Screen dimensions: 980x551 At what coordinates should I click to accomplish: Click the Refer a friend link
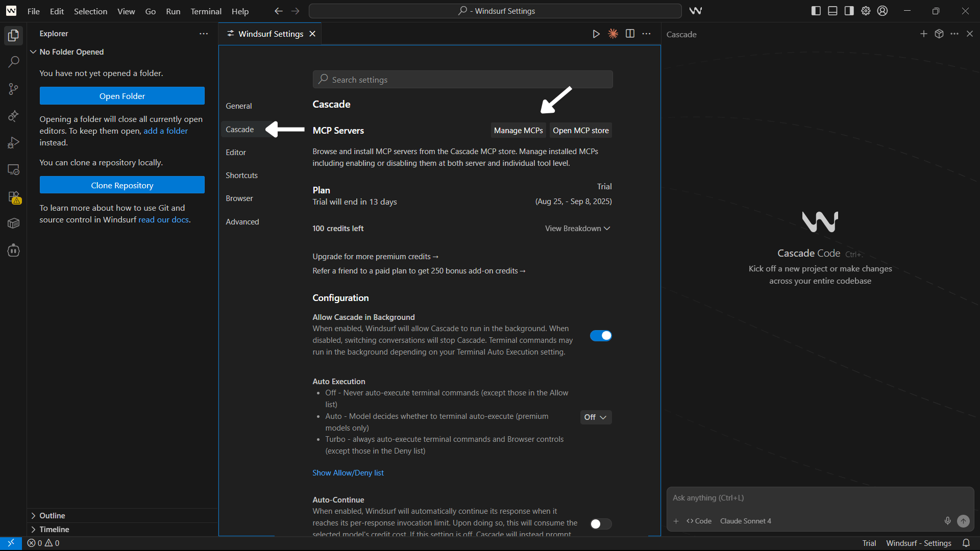(419, 271)
